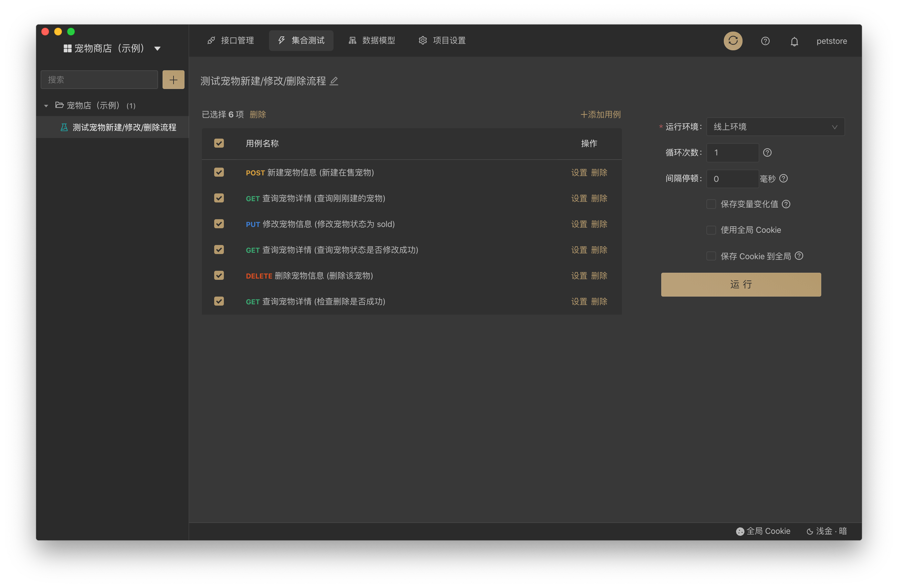Click 删除 for GET 查询刚刚建的宠物 row

coord(599,198)
